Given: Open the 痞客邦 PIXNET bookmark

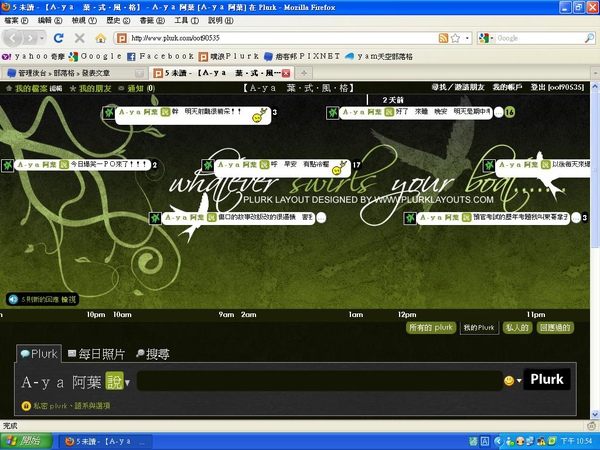Looking at the screenshot, I should [x=302, y=57].
